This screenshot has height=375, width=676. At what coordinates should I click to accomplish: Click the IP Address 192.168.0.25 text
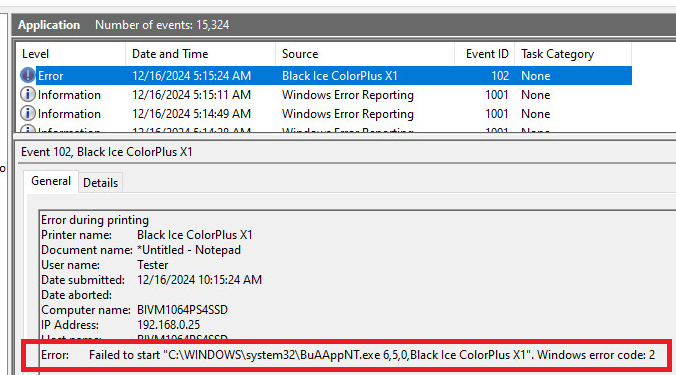(x=168, y=325)
